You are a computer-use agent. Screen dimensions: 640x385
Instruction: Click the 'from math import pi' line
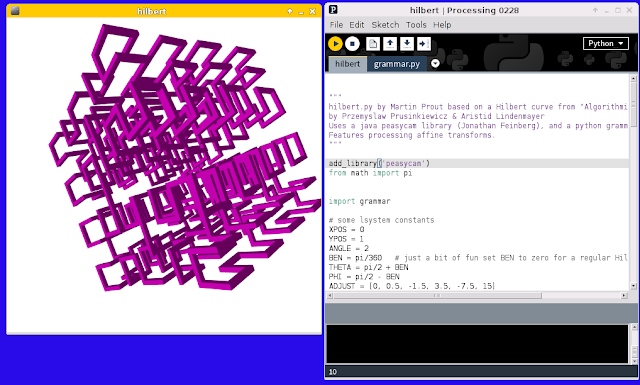(x=370, y=173)
